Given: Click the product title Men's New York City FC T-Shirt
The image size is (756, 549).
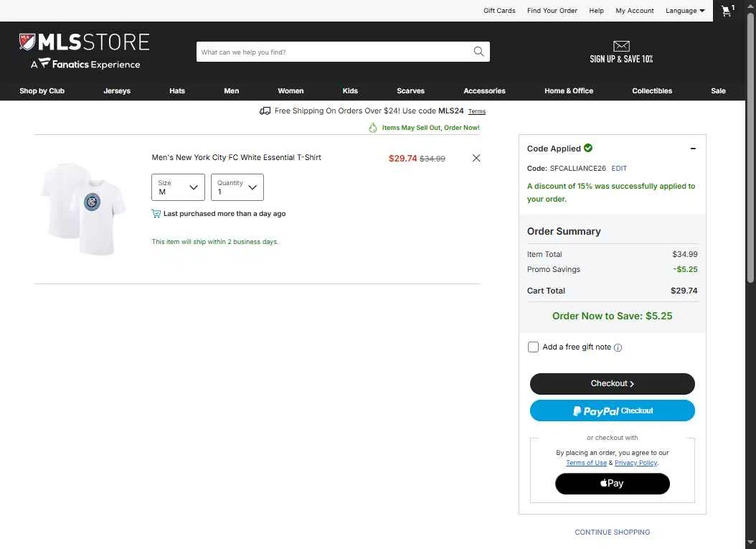Looking at the screenshot, I should [236, 157].
